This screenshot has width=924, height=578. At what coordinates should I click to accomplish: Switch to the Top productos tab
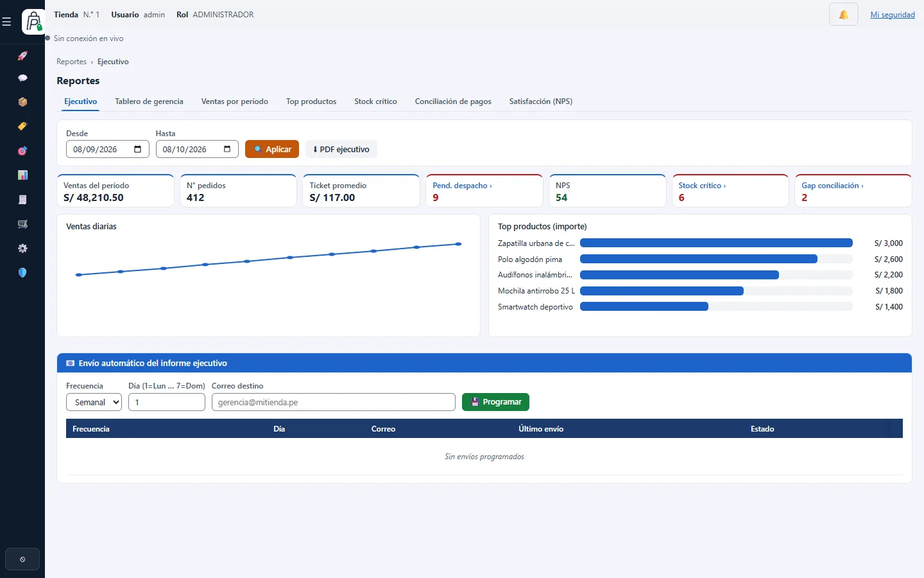point(311,101)
